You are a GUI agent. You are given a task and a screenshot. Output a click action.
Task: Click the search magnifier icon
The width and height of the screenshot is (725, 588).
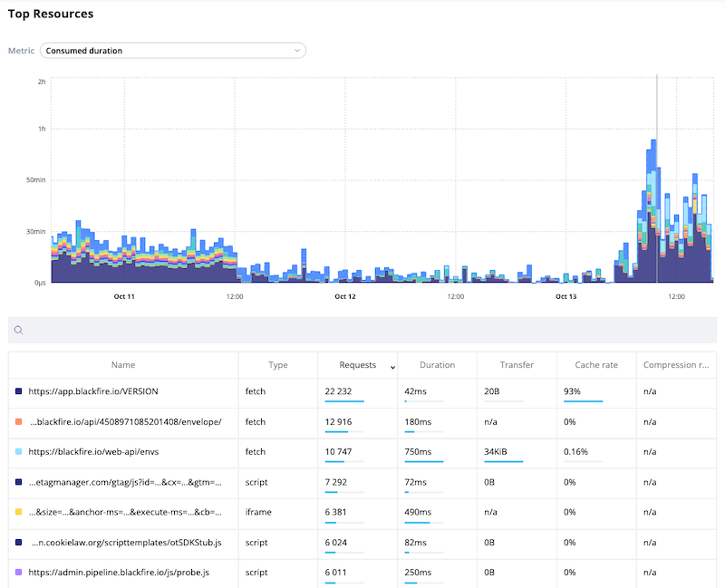18,331
